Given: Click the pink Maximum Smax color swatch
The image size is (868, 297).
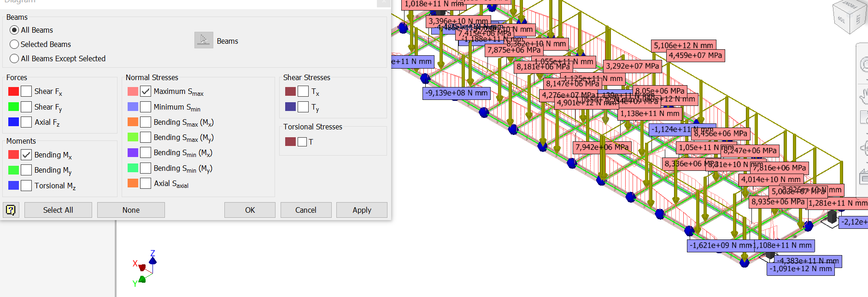Looking at the screenshot, I should point(133,91).
